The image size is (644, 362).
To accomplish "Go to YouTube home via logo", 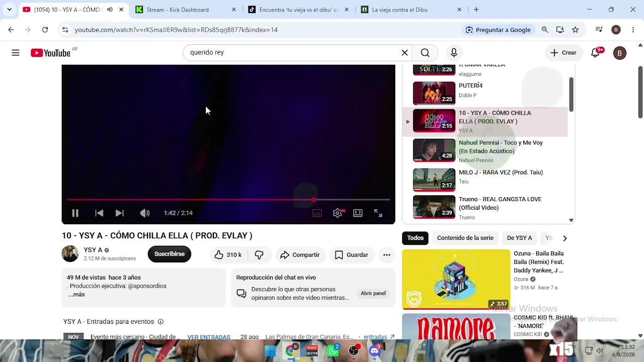I will point(50,53).
